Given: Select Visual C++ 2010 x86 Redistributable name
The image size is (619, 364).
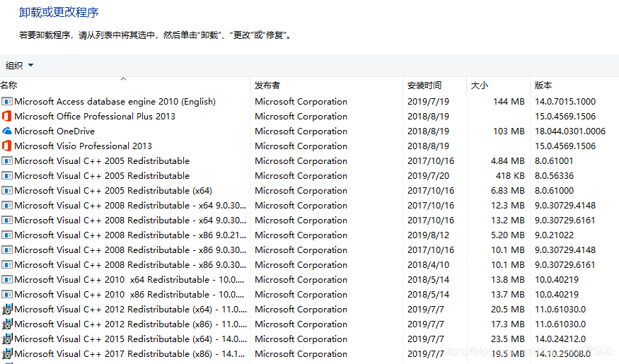Looking at the screenshot, I should click(x=129, y=295).
